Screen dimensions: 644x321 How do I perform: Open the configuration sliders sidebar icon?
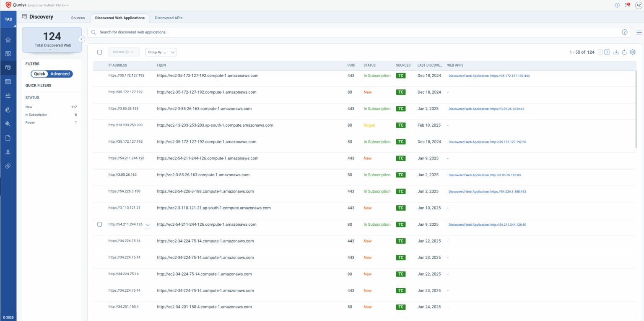click(x=8, y=96)
